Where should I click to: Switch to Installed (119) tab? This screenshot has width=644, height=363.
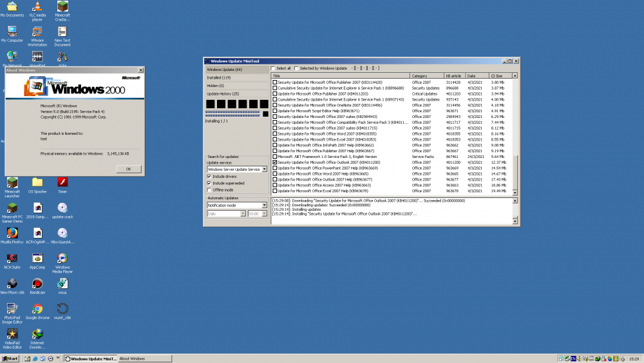click(236, 78)
